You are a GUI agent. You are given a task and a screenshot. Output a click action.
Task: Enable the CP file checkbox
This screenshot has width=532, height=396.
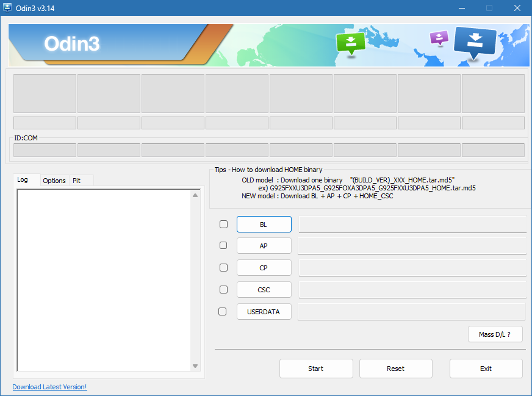pyautogui.click(x=223, y=267)
